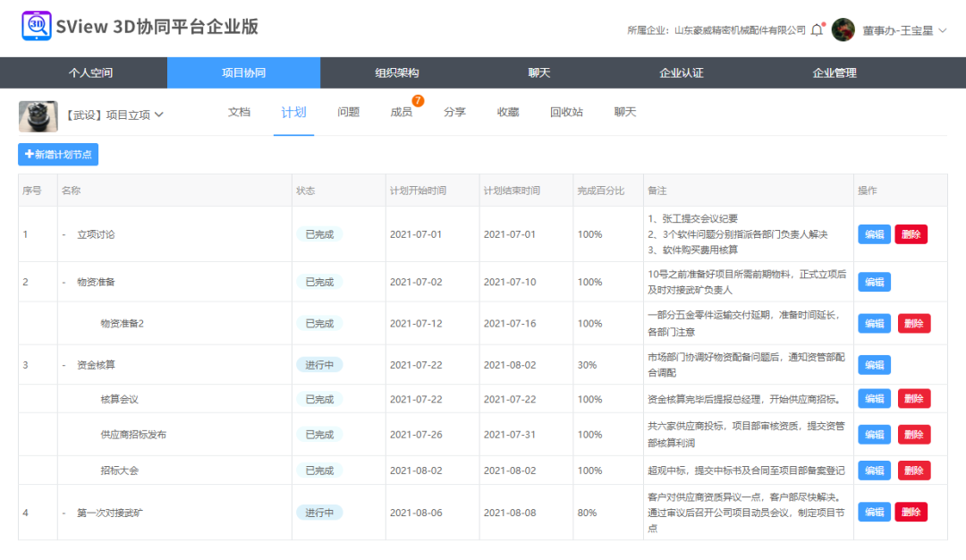Switch to the 项目协同 tab

(x=242, y=72)
